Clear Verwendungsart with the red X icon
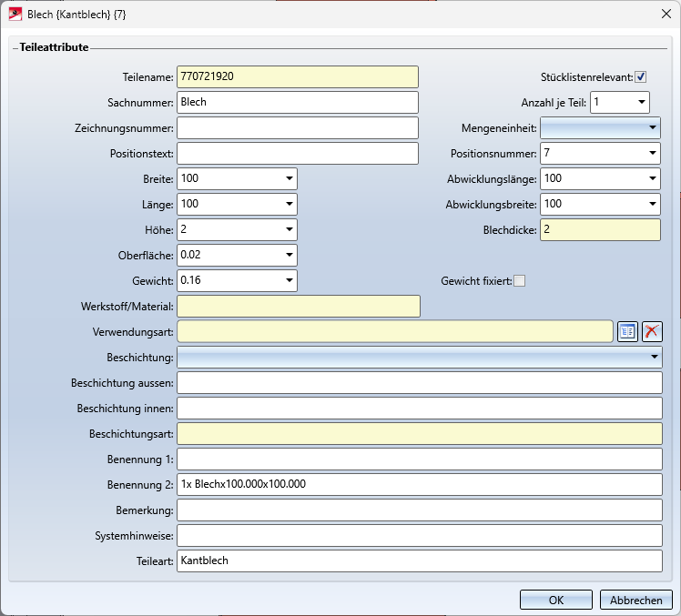681x616 pixels. point(652,332)
